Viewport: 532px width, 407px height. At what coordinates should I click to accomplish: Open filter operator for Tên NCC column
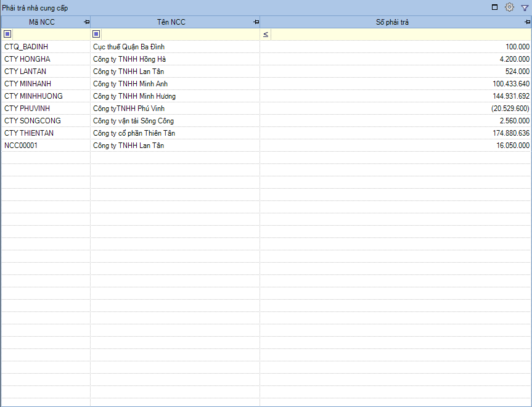click(x=96, y=34)
